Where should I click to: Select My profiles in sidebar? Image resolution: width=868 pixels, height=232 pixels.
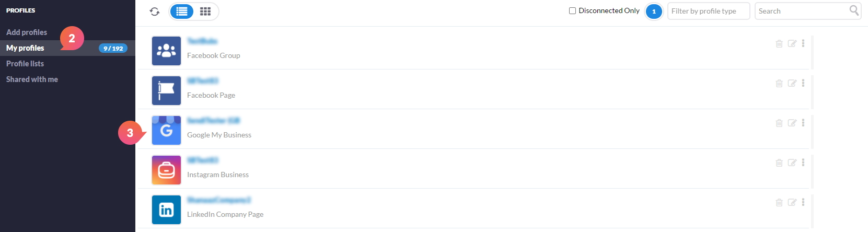coord(25,48)
